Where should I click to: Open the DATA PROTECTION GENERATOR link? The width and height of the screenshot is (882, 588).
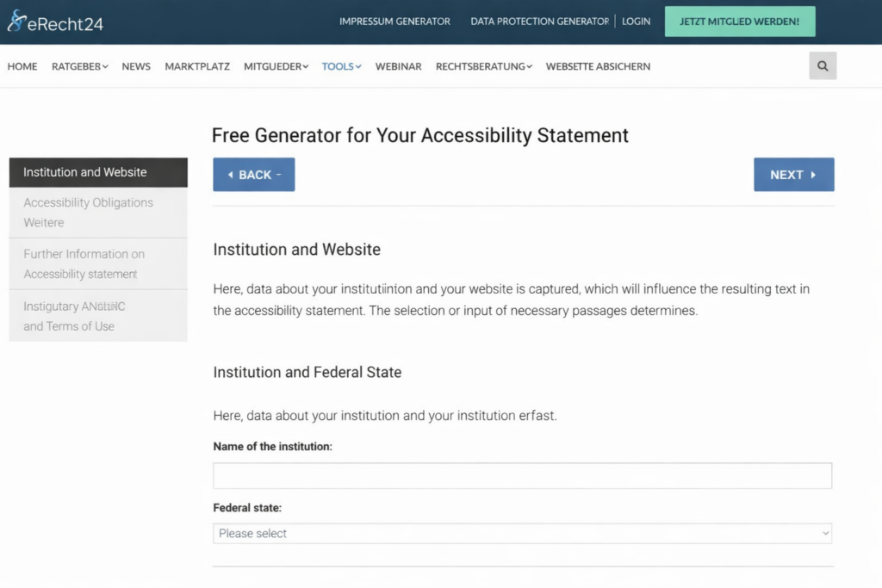point(539,21)
